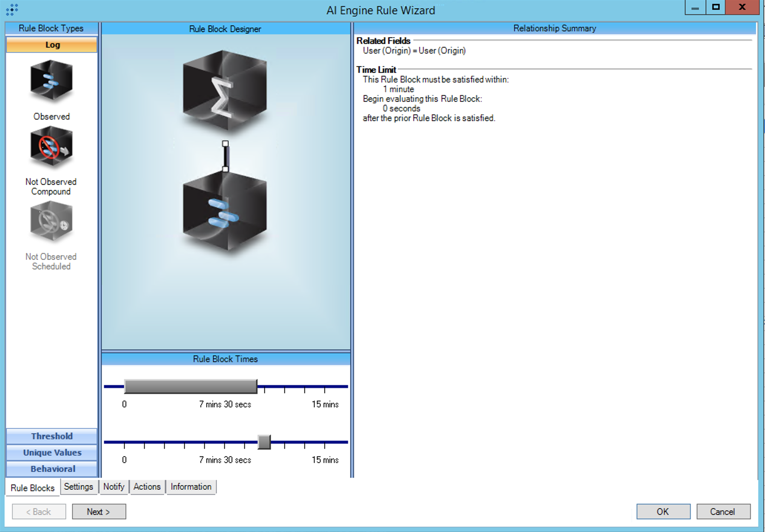Collapse the Log block types header
Viewport: 765px width, 532px height.
52,45
